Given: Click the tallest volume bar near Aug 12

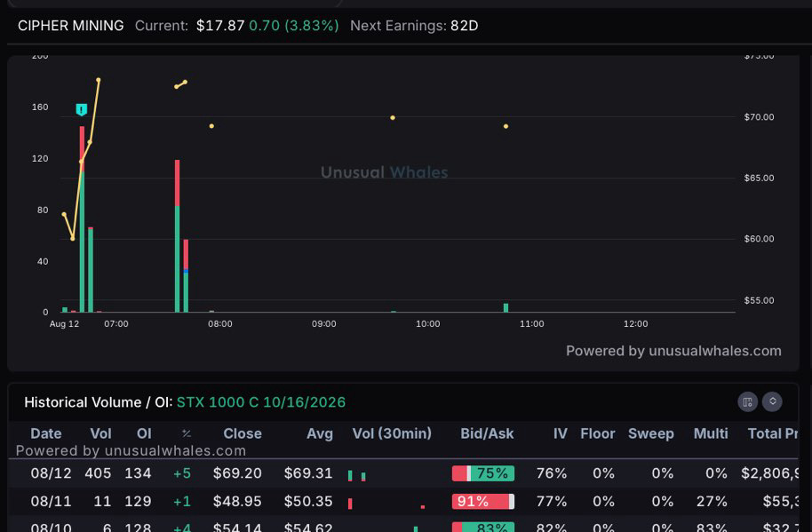Looking at the screenshot, I should click(82, 218).
